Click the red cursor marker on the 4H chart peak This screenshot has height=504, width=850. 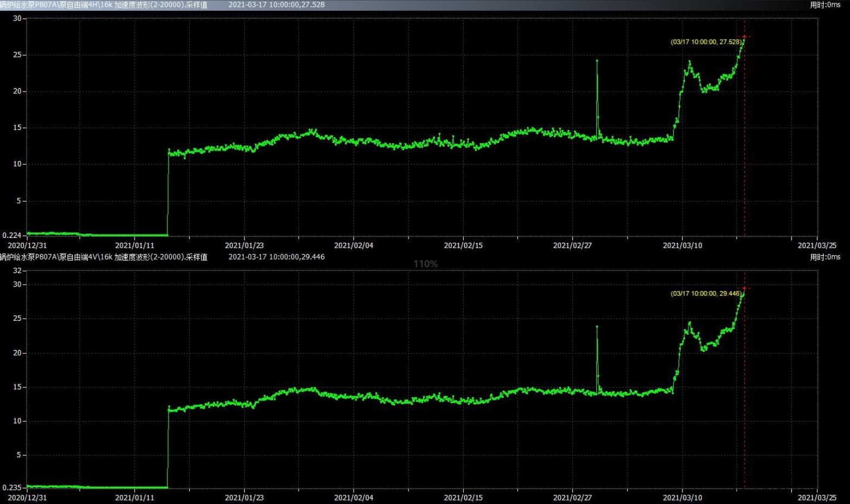744,37
